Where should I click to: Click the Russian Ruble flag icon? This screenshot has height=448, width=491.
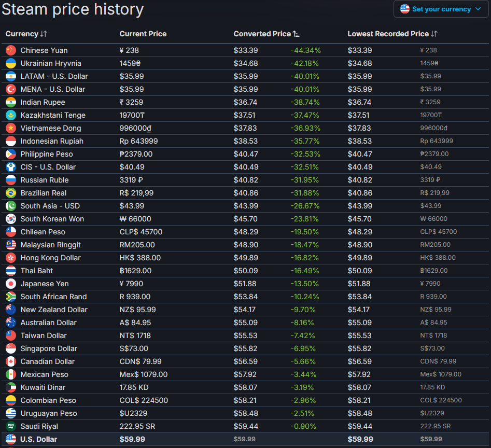coord(11,180)
